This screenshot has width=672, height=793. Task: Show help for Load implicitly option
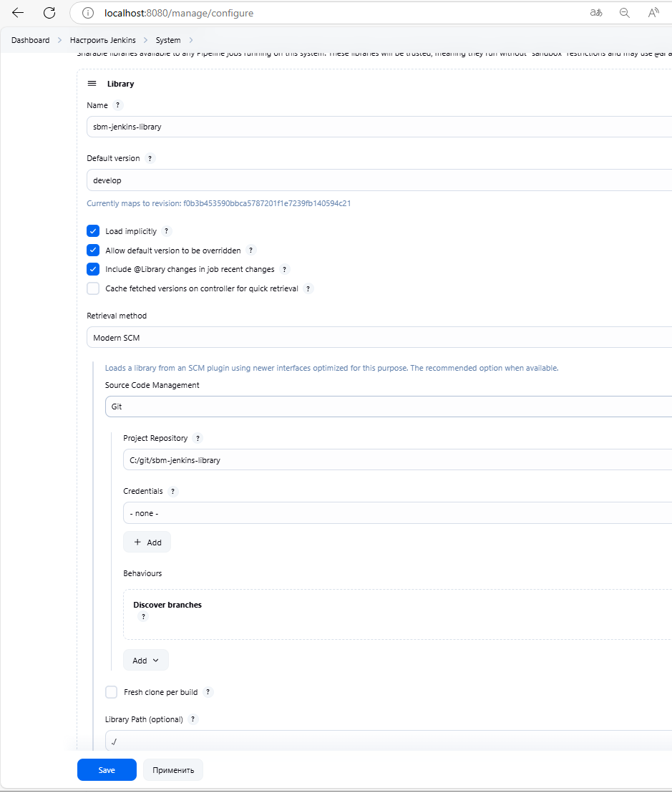(166, 231)
